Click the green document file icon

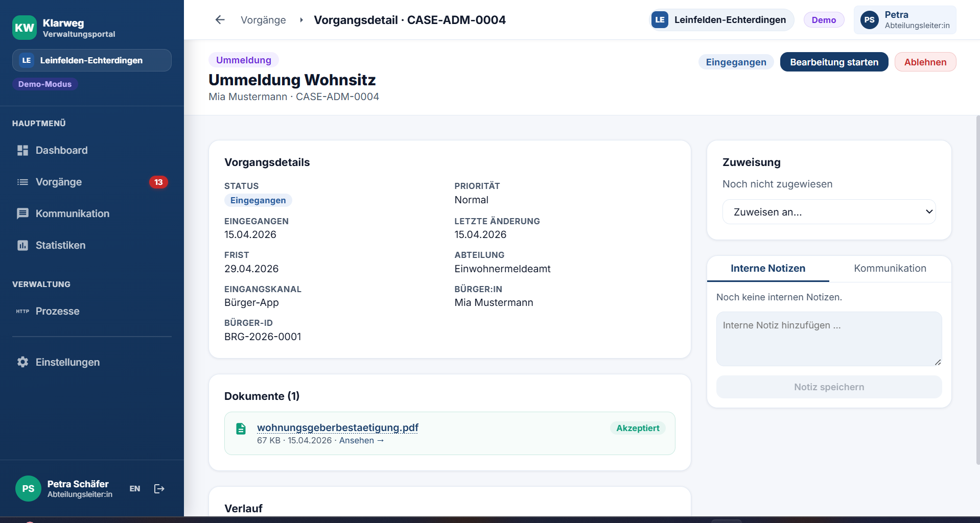241,429
